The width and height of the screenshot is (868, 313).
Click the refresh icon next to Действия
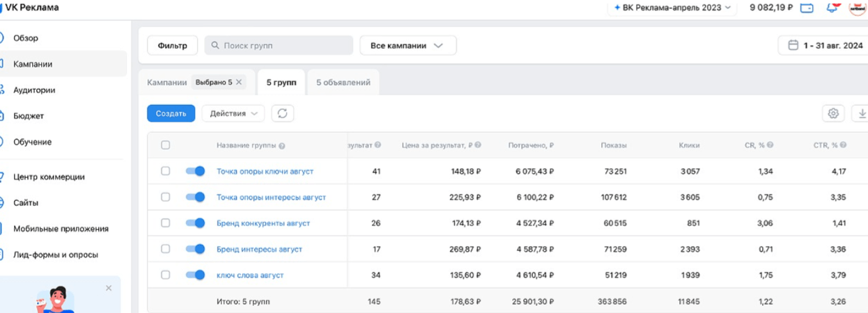(x=282, y=113)
